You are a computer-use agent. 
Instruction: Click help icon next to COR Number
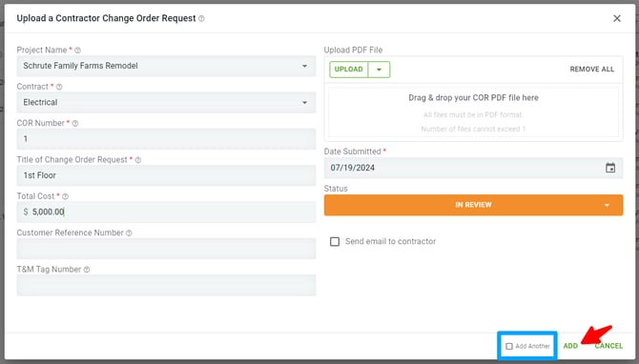[x=75, y=123]
